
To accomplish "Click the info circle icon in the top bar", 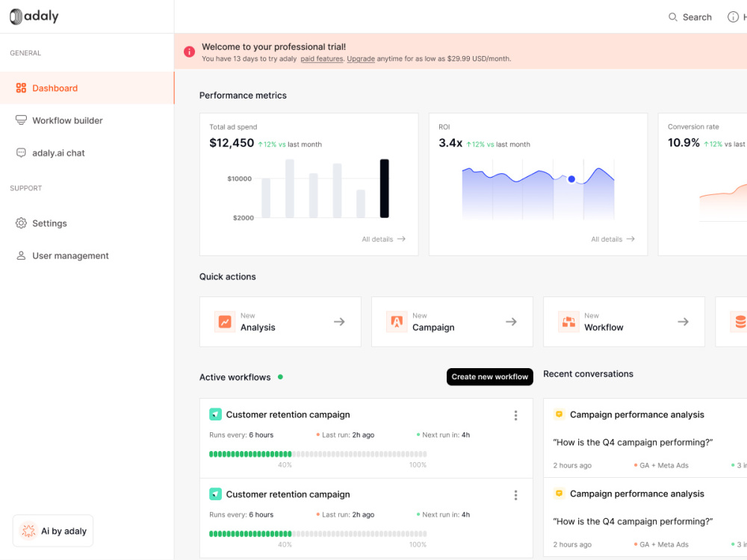I will (733, 17).
